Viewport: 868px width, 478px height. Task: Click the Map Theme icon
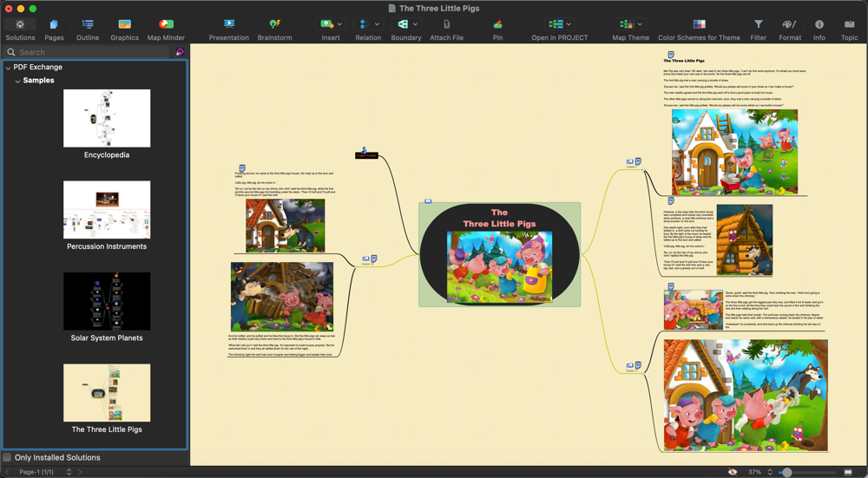(627, 24)
